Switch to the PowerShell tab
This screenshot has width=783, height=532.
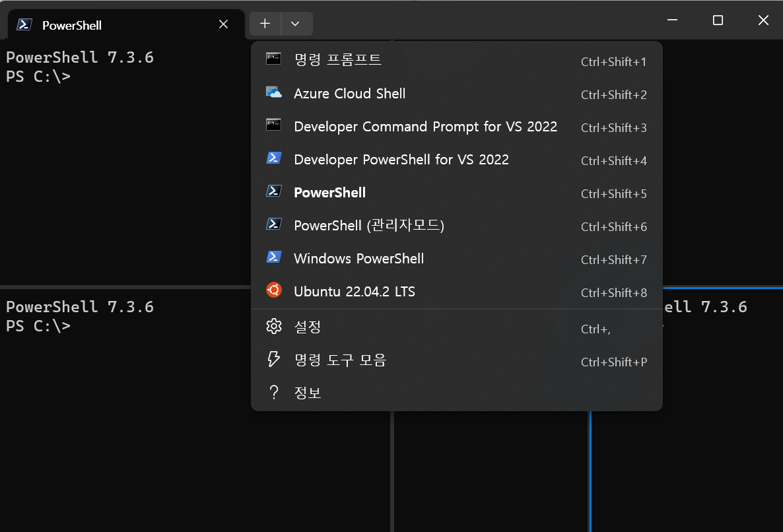coord(126,24)
